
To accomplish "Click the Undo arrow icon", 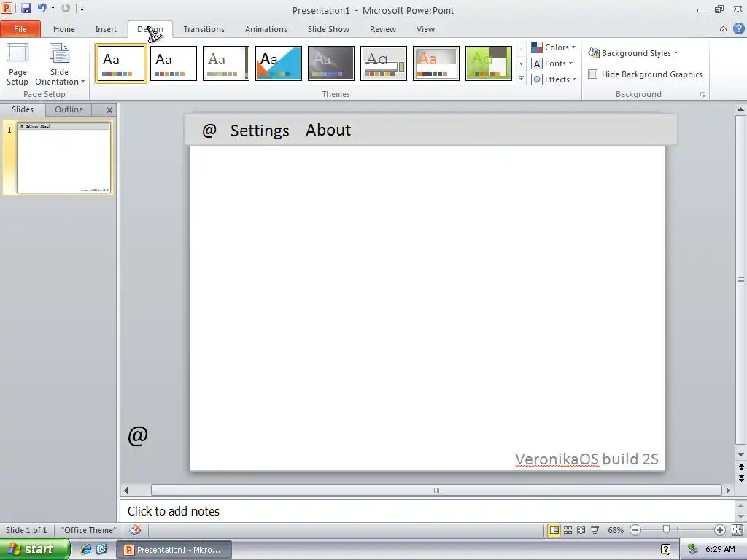I will 42,8.
